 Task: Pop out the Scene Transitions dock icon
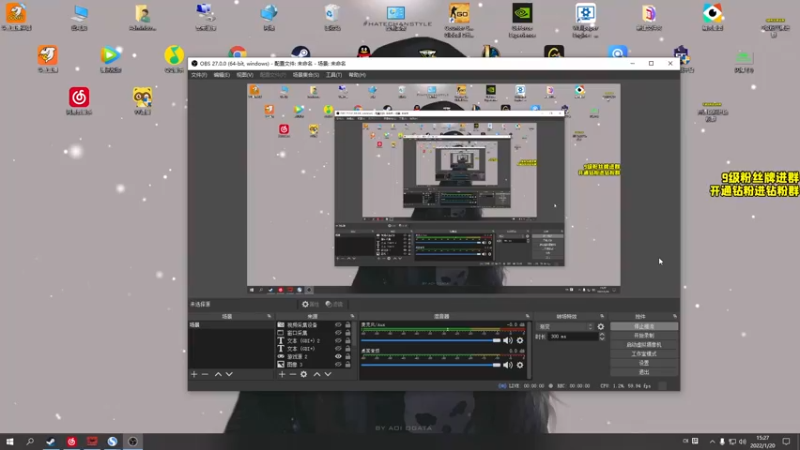(602, 316)
